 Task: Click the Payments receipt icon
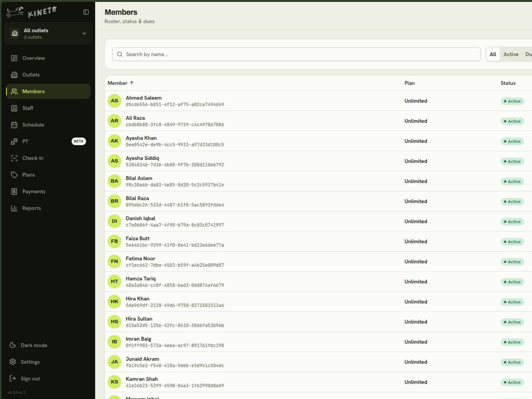tap(14, 192)
